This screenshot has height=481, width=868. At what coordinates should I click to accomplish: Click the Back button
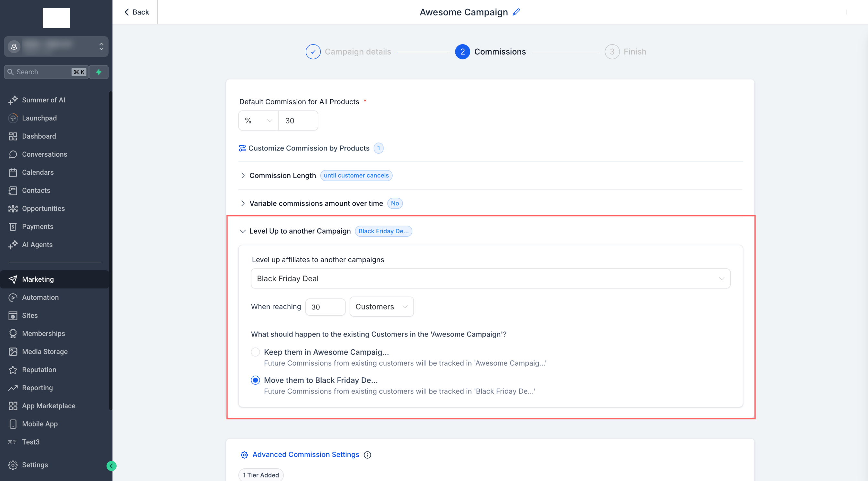(136, 12)
